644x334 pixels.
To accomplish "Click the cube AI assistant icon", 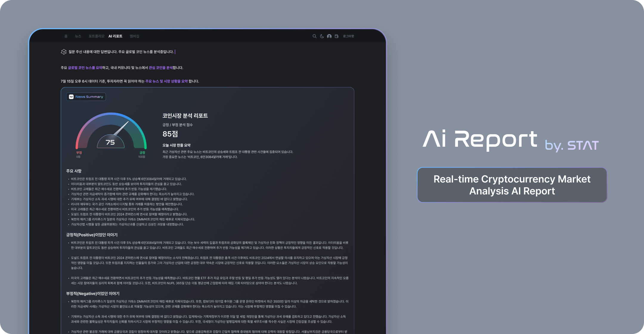I will tap(64, 52).
